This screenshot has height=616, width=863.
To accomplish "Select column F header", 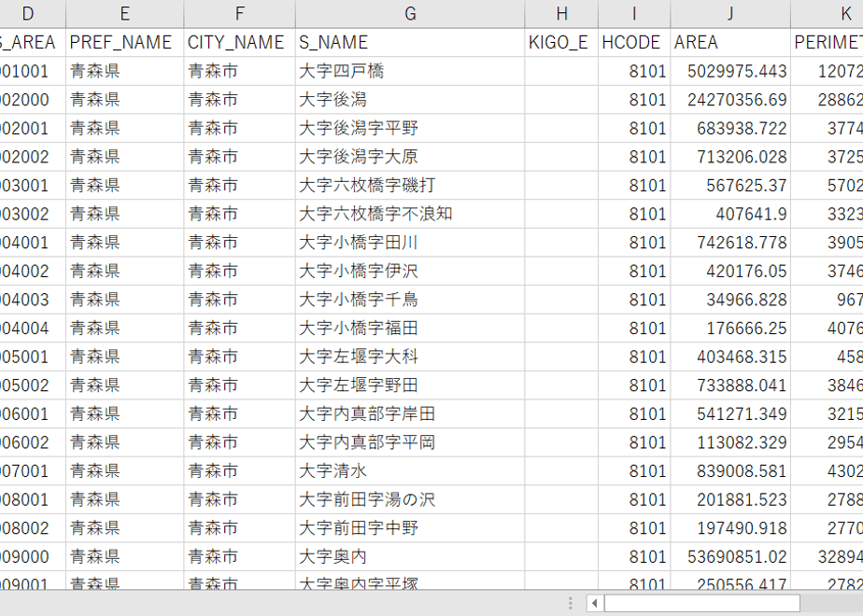I will pos(239,14).
